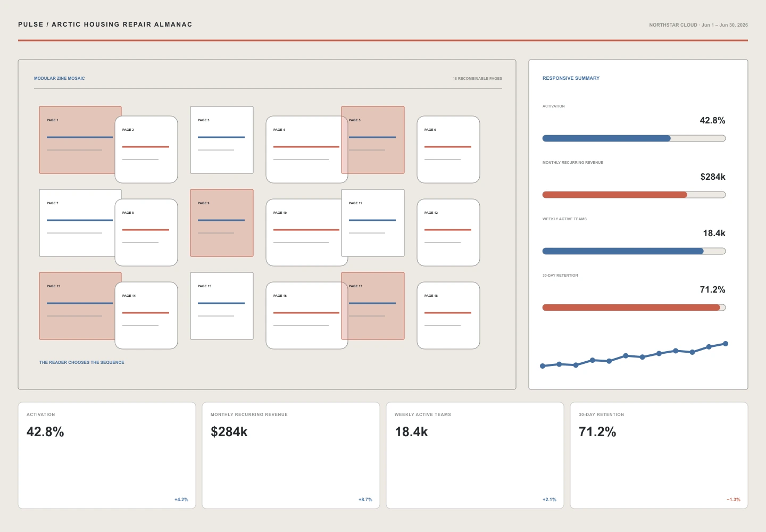This screenshot has width=766, height=532.
Task: Click the Activation progress bar
Action: click(x=634, y=138)
